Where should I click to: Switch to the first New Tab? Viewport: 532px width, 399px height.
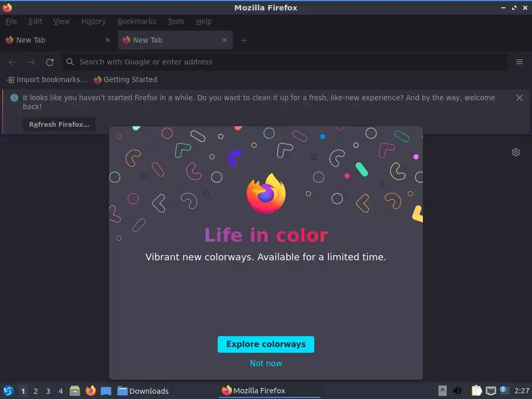(x=58, y=40)
